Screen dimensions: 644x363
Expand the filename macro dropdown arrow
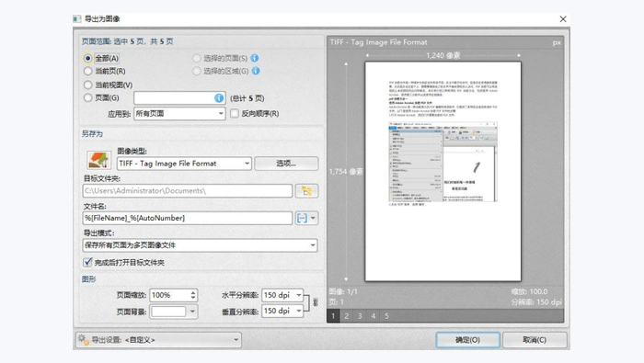click(x=313, y=218)
